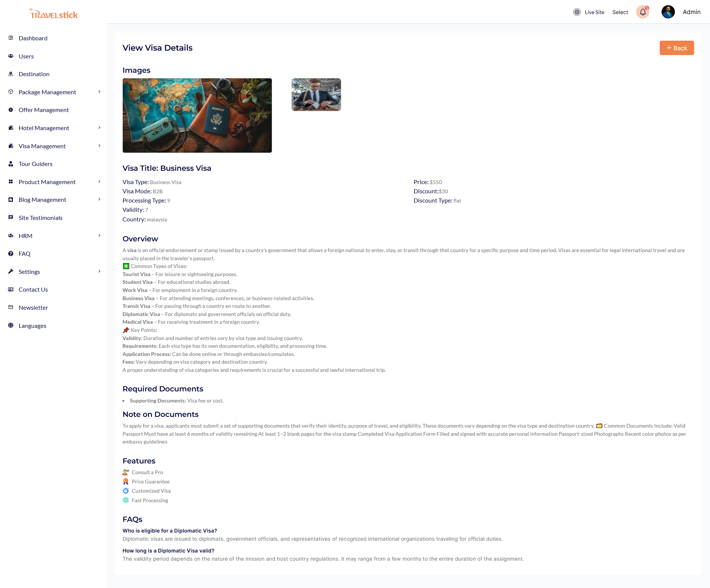Viewport: 710px width, 588px height.
Task: Expand the Hotel Management chevron
Action: [x=99, y=128]
